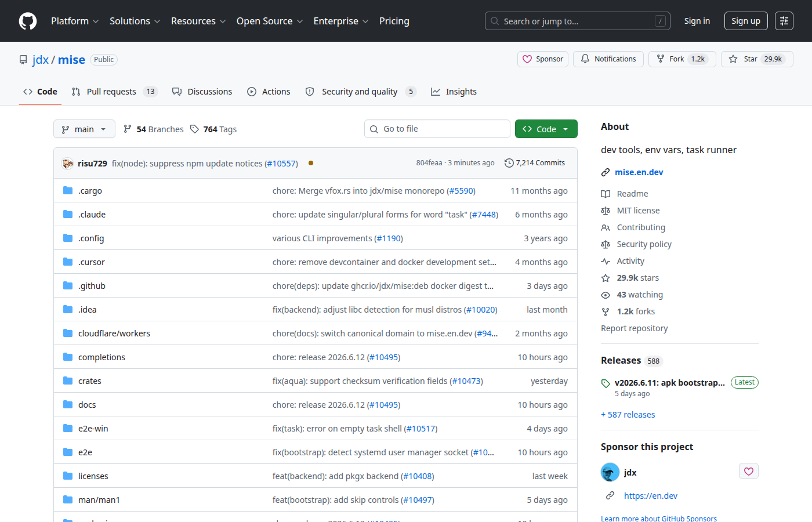The width and height of the screenshot is (812, 522).
Task: Fork the mise repository
Action: click(682, 59)
